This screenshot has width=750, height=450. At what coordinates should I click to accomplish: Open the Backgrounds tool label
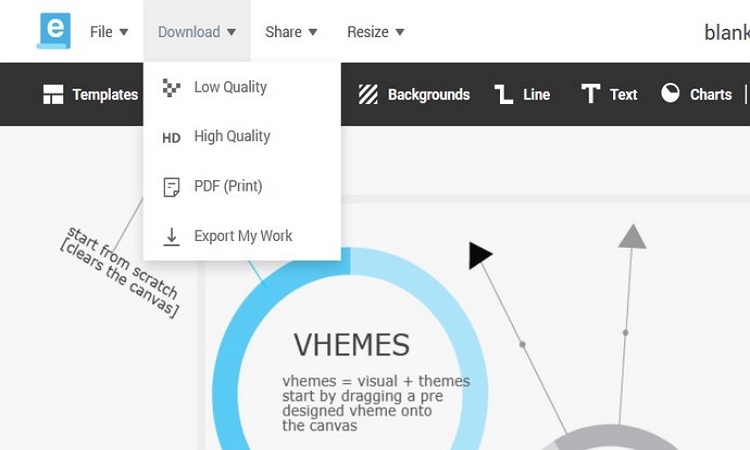(x=429, y=95)
